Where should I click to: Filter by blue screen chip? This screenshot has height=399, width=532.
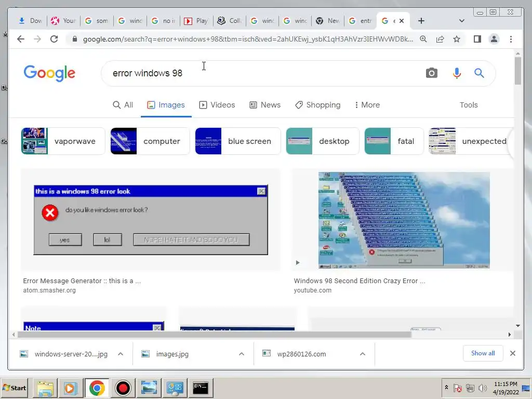[x=238, y=141]
